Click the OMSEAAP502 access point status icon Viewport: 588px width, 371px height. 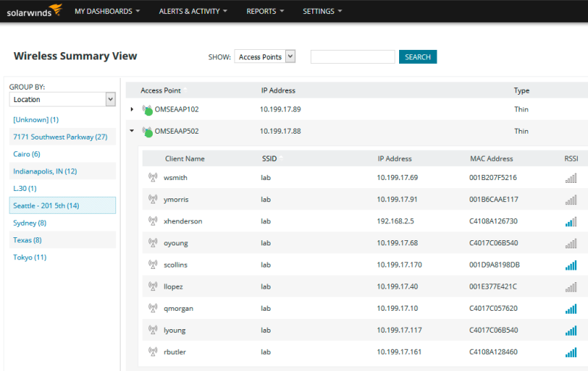pos(148,132)
